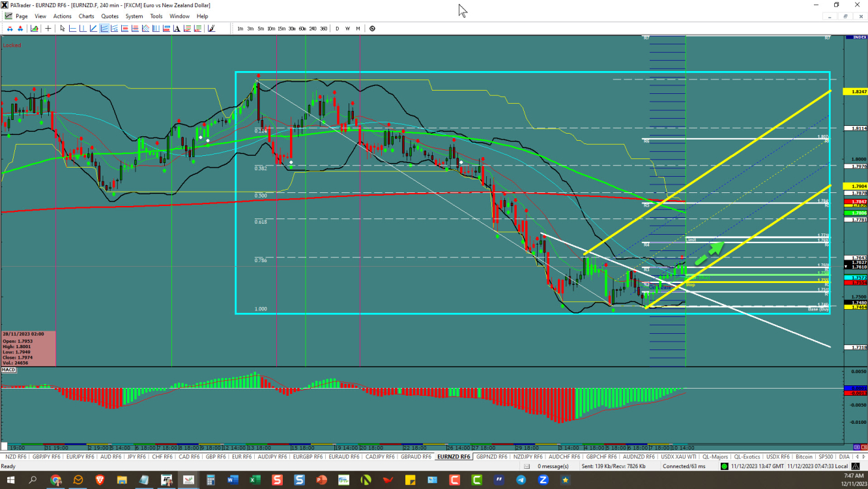
Task: Click the OHLC data box for 28/11/2023
Action: point(28,348)
